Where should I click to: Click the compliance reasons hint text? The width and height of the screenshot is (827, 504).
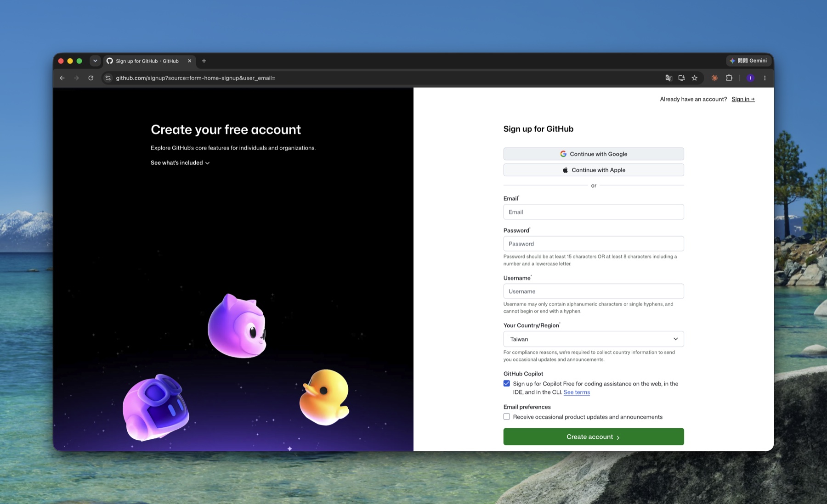589,356
